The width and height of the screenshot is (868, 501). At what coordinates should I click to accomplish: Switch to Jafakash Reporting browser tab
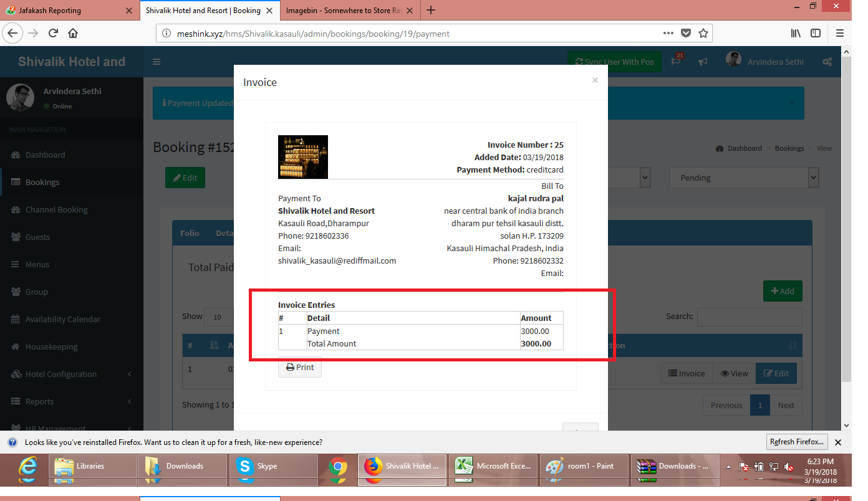click(69, 11)
